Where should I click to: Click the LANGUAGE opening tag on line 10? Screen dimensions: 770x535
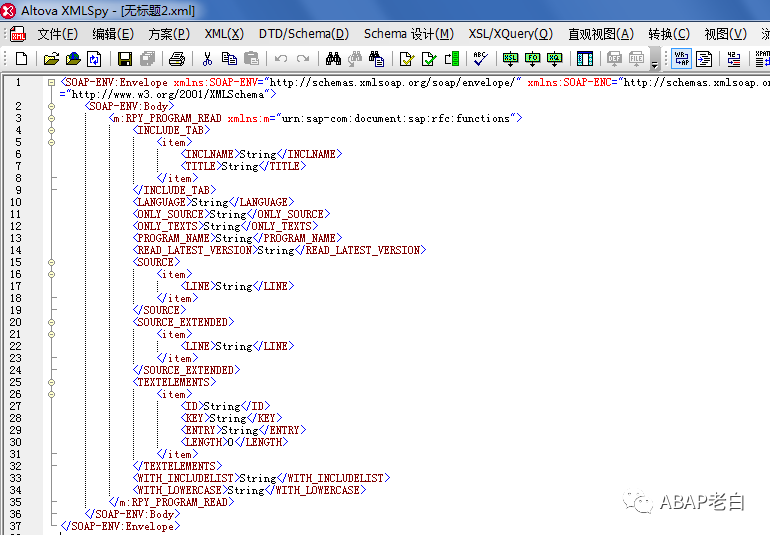tap(162, 202)
